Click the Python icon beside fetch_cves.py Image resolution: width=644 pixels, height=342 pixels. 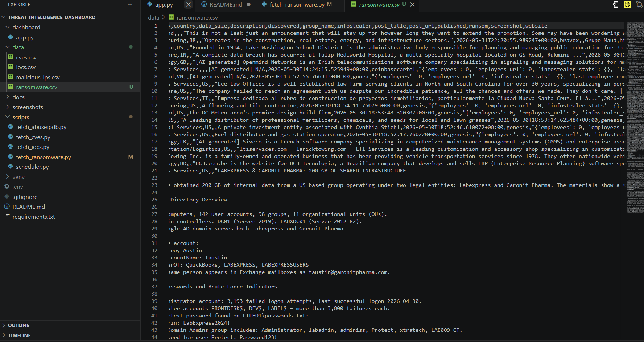pyautogui.click(x=11, y=137)
